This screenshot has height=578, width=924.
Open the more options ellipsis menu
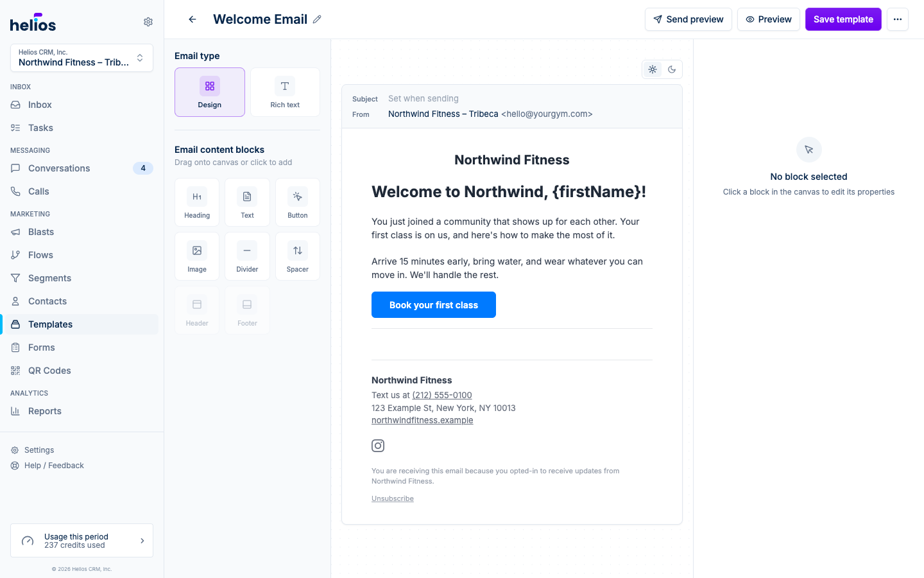898,19
